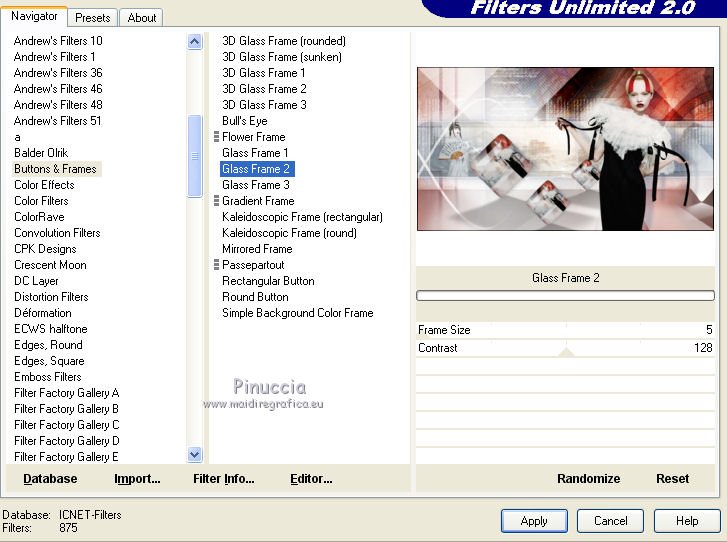Open Filter Info...
This screenshot has height=542, width=727.
pos(223,478)
